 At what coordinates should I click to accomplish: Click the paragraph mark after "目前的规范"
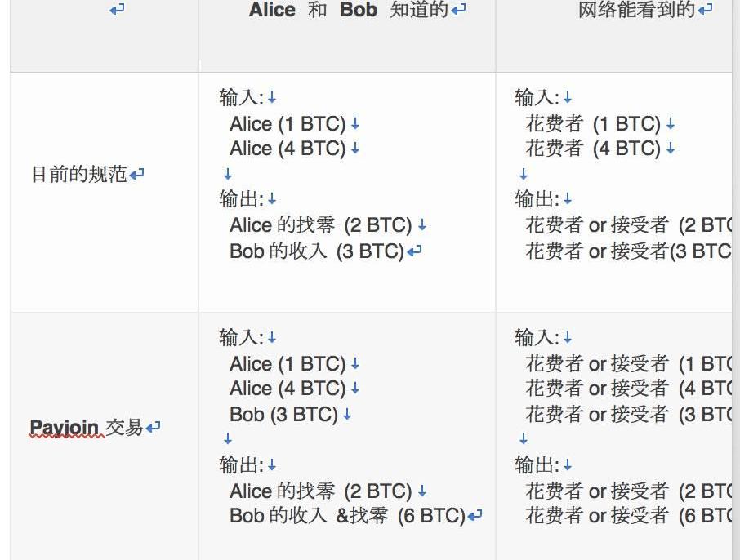click(x=137, y=174)
